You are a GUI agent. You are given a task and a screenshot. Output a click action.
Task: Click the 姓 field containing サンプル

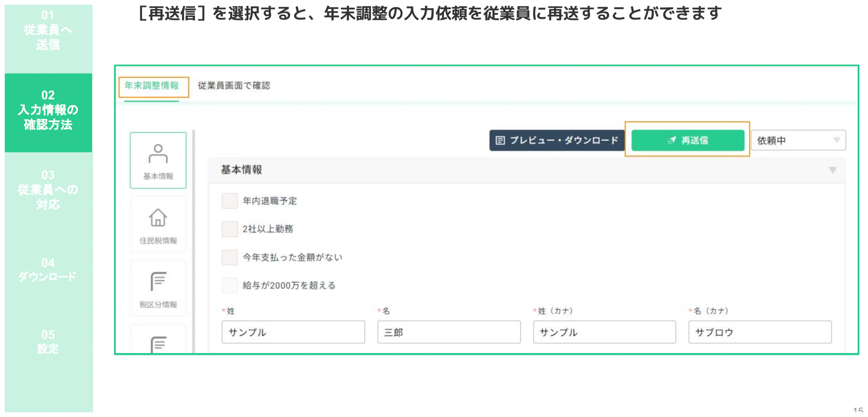pyautogui.click(x=293, y=332)
